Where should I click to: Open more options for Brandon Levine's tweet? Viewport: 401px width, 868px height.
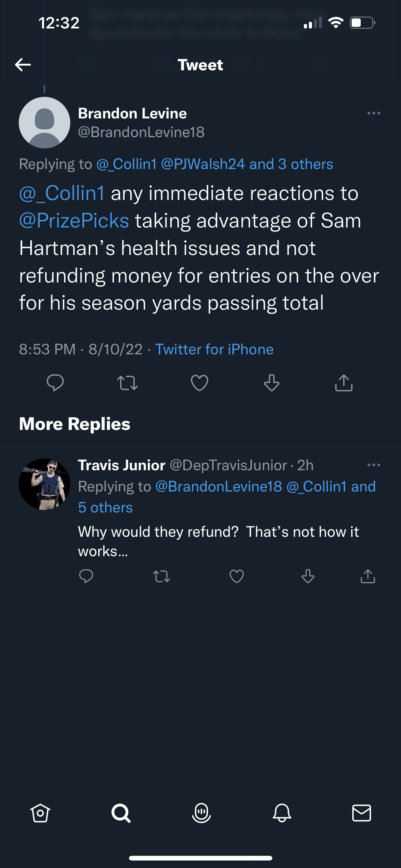click(x=374, y=113)
